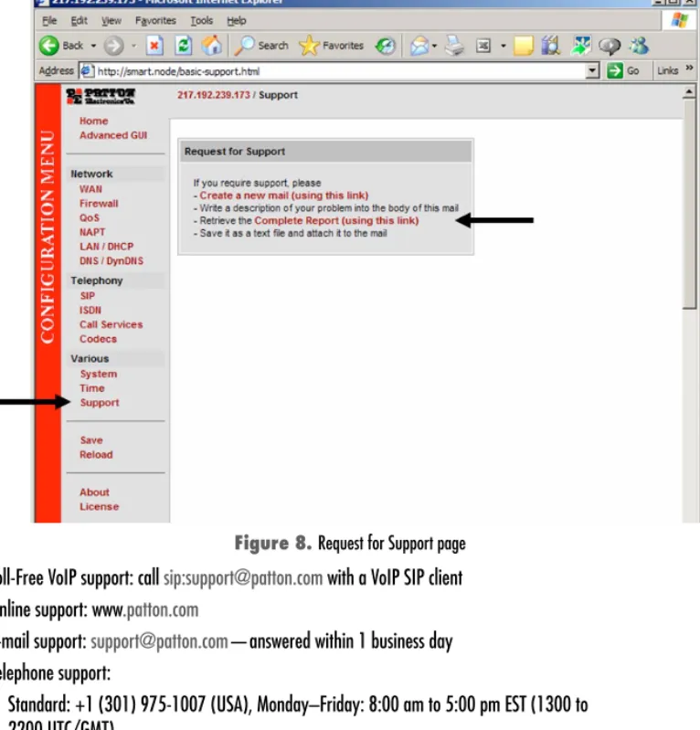Open the Messenger people icon
This screenshot has height=730, width=700.
639,46
